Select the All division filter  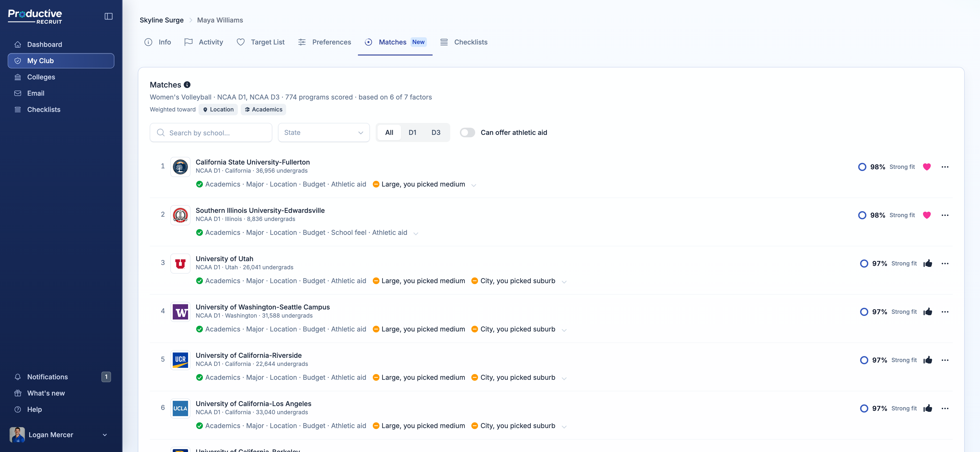click(389, 133)
